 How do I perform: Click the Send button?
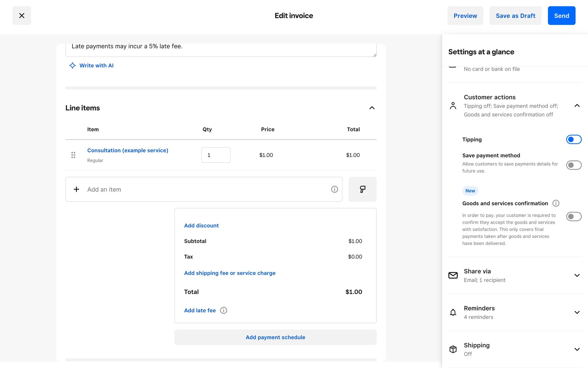point(561,16)
